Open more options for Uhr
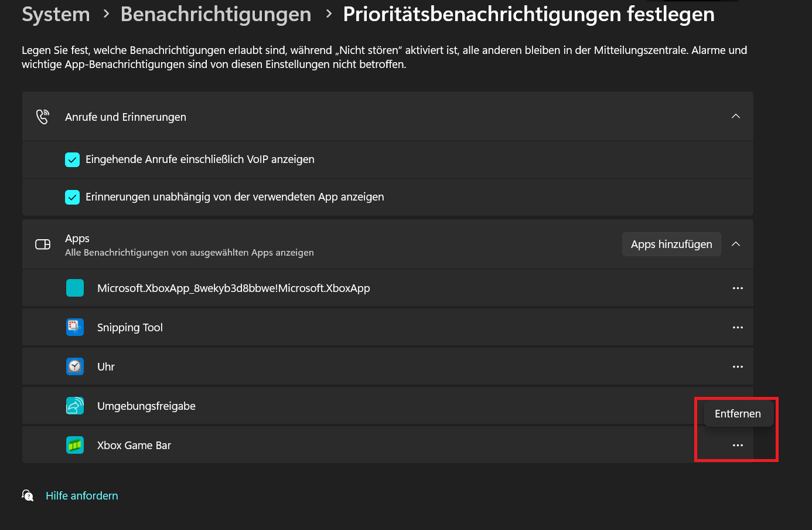Viewport: 812px width, 530px height. pyautogui.click(x=738, y=366)
